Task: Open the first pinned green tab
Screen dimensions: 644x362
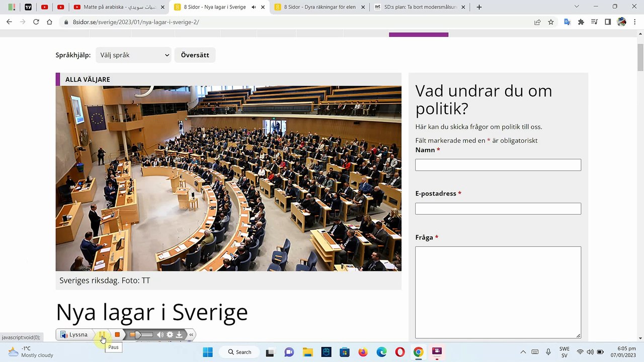Action: (12, 7)
